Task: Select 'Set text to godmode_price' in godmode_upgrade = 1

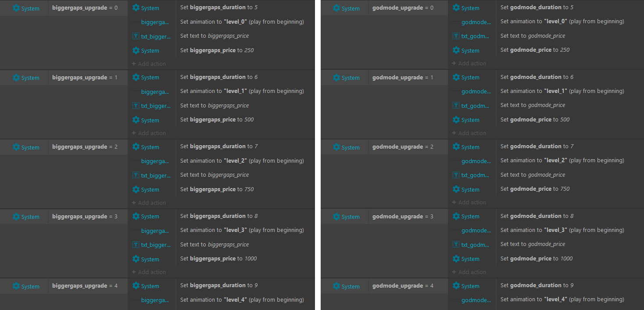Action: pos(533,105)
